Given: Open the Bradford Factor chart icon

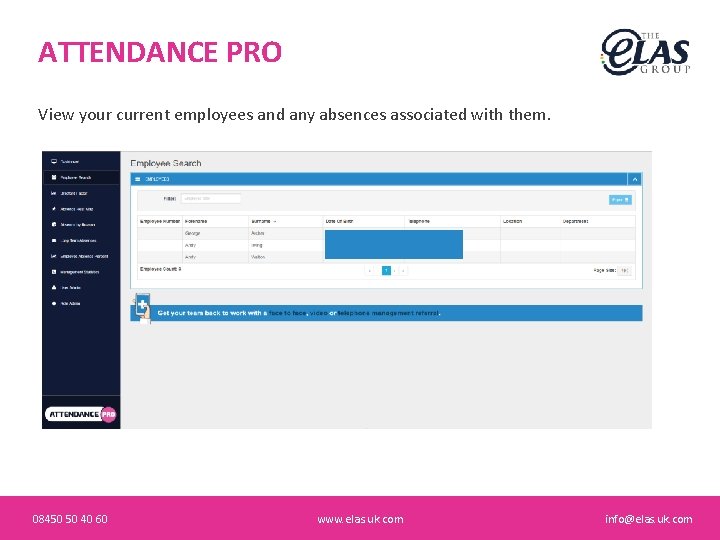Looking at the screenshot, I should click(x=54, y=193).
